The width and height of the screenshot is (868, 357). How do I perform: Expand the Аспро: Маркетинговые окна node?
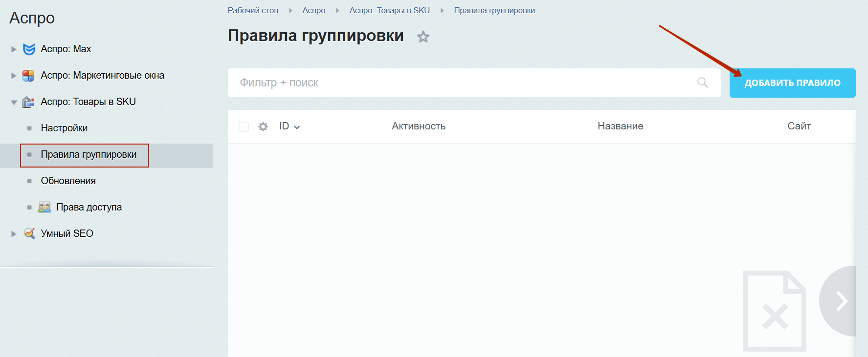coord(14,76)
